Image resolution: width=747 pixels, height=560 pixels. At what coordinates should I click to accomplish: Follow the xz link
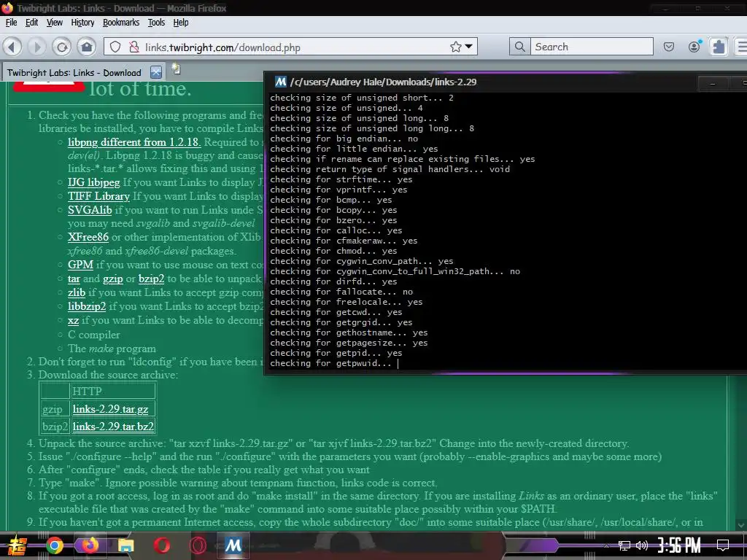[x=73, y=321]
